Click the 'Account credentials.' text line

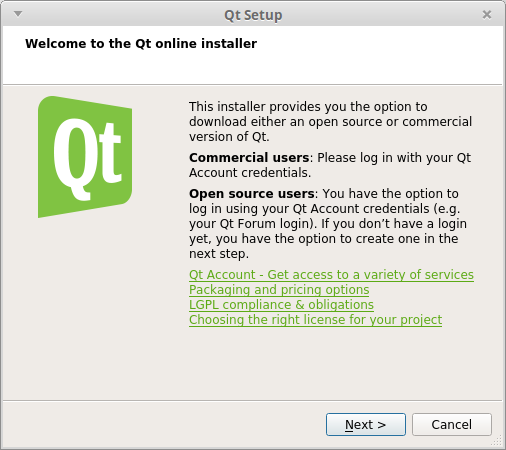point(250,173)
